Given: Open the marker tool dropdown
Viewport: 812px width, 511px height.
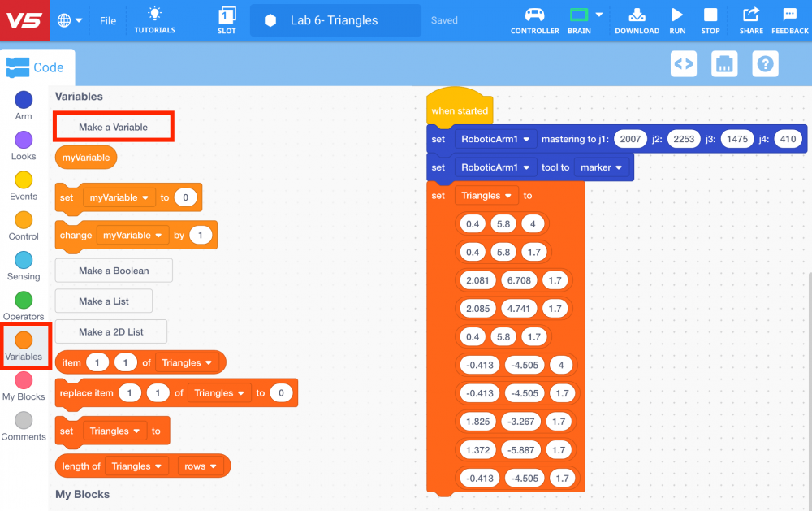Looking at the screenshot, I should (x=601, y=167).
